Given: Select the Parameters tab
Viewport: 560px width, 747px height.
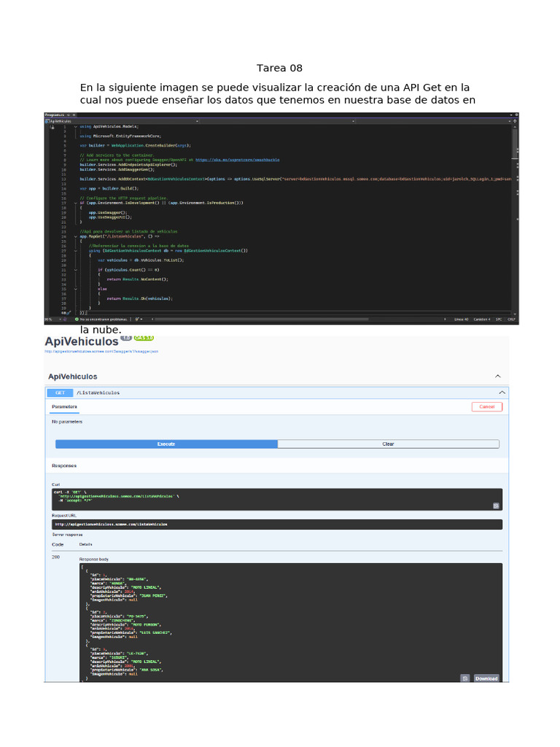Looking at the screenshot, I should point(64,406).
